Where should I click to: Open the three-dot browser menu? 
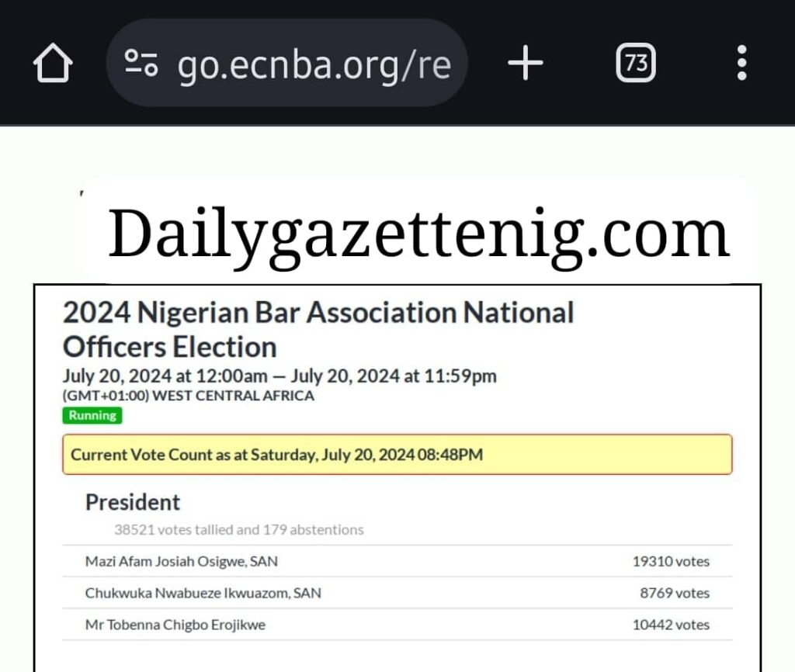tap(741, 63)
